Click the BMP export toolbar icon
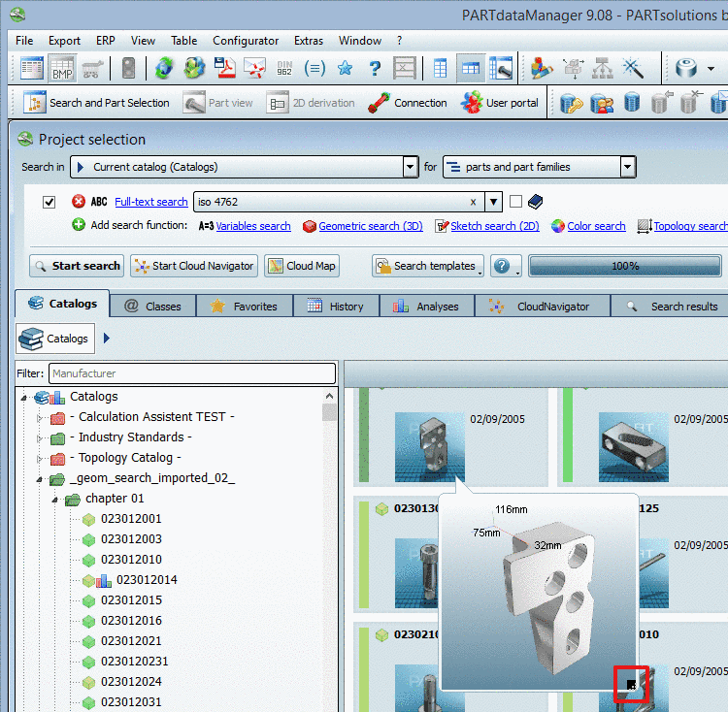728x712 pixels. tap(62, 69)
